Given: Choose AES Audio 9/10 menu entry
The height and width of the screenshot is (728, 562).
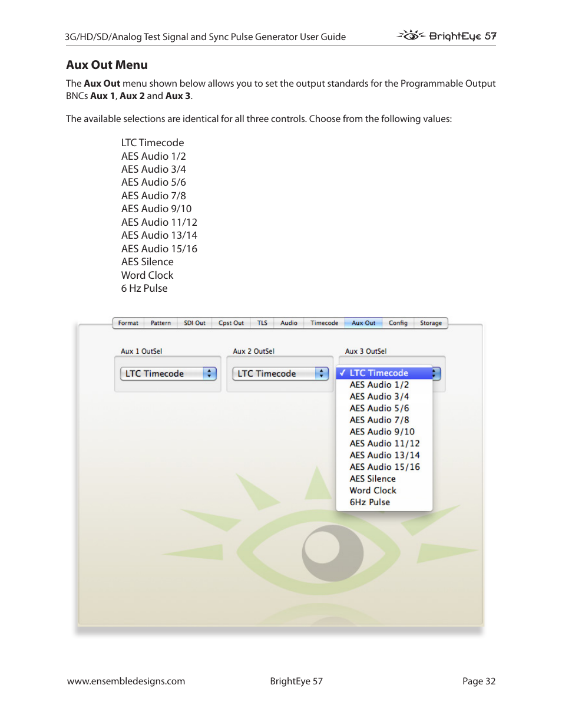Looking at the screenshot, I should (384, 432).
